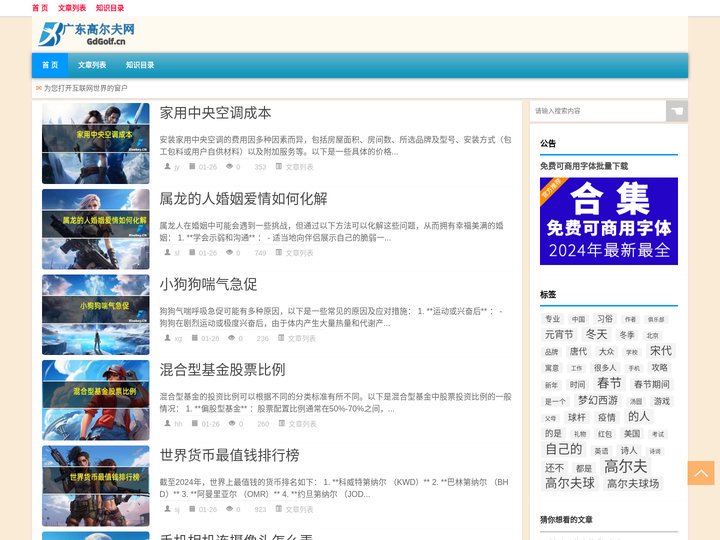
Task: Select the 攻略 tag
Action: click(x=659, y=367)
